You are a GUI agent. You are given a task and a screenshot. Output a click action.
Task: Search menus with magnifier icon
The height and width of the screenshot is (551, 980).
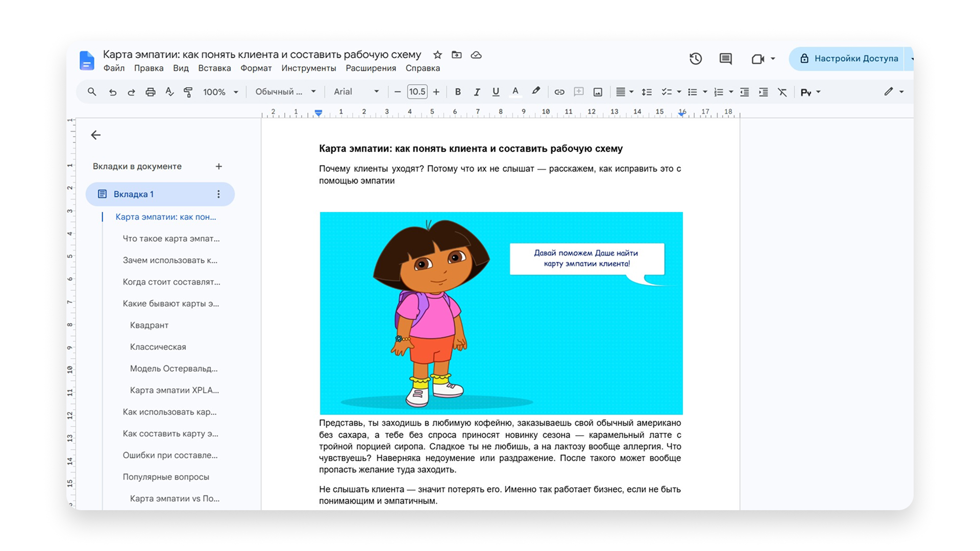(x=92, y=92)
